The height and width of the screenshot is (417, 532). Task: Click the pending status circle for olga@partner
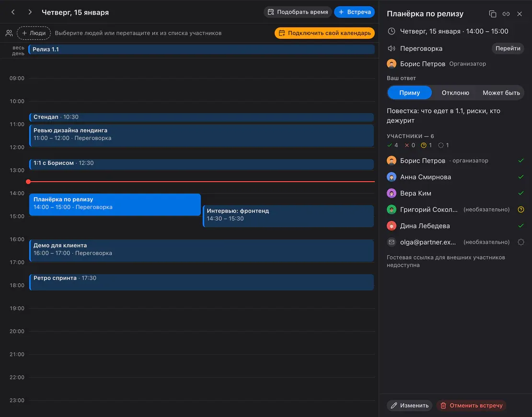click(x=521, y=242)
